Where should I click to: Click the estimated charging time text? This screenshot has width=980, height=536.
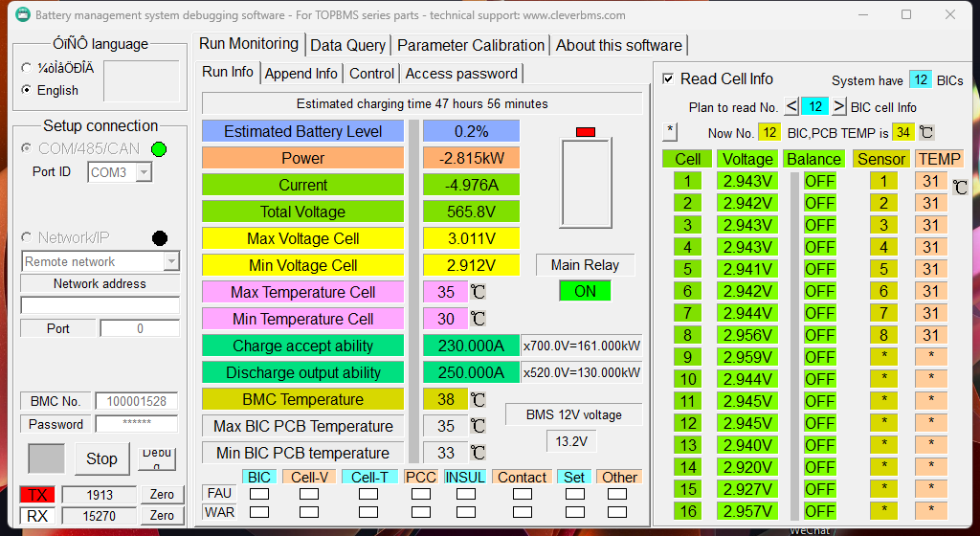click(422, 103)
